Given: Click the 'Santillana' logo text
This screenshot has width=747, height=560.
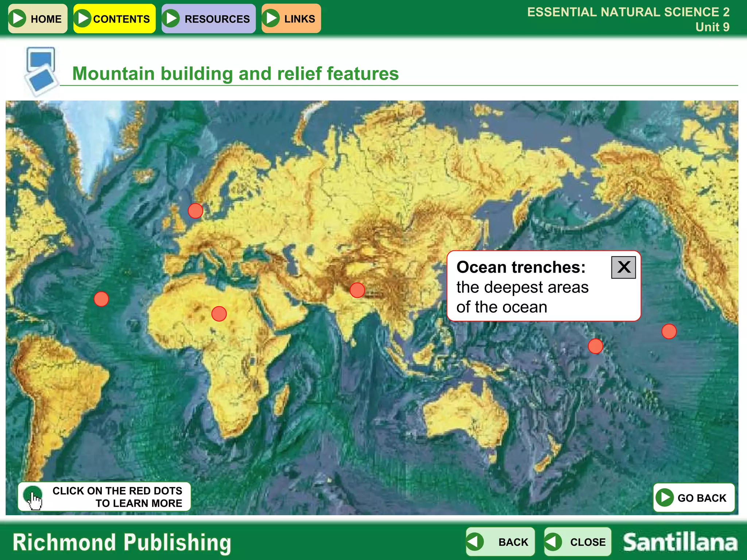Looking at the screenshot, I should coord(680,542).
